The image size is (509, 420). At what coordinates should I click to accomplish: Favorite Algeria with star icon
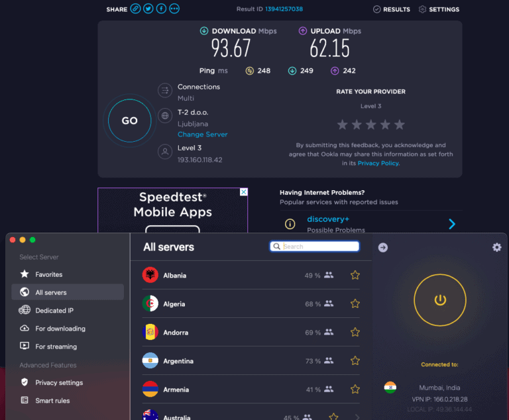(x=355, y=304)
